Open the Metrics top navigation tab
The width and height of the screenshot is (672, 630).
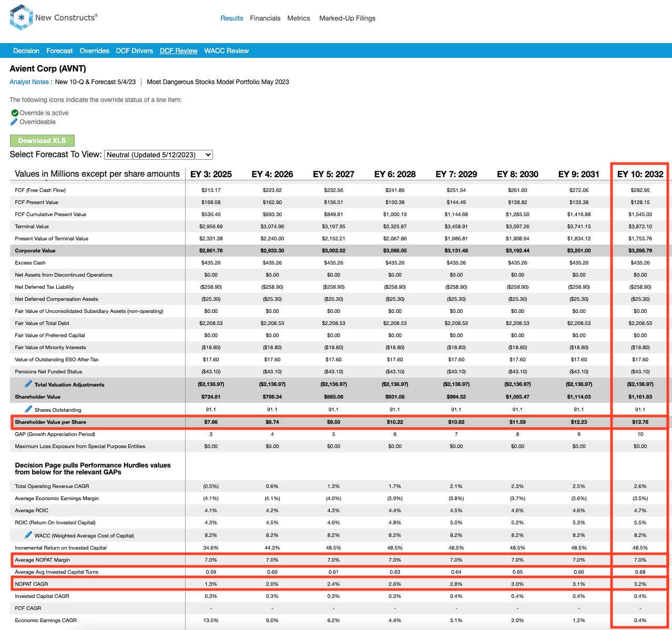pos(299,18)
